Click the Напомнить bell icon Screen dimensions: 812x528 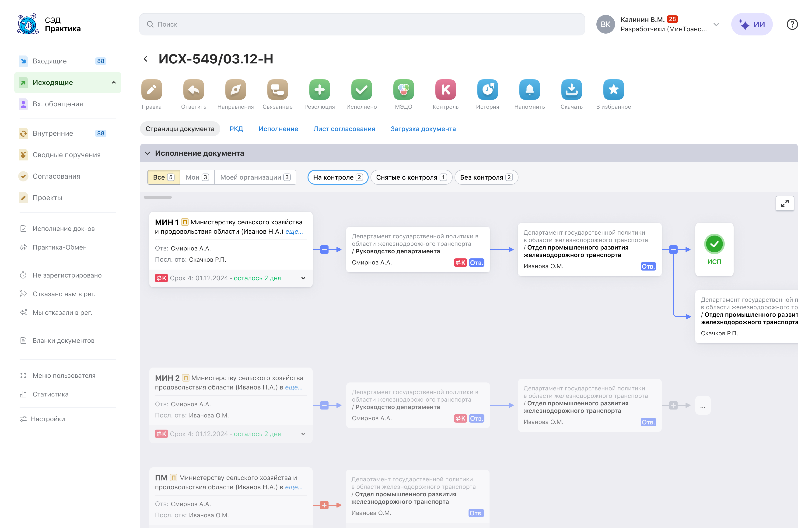pos(529,90)
